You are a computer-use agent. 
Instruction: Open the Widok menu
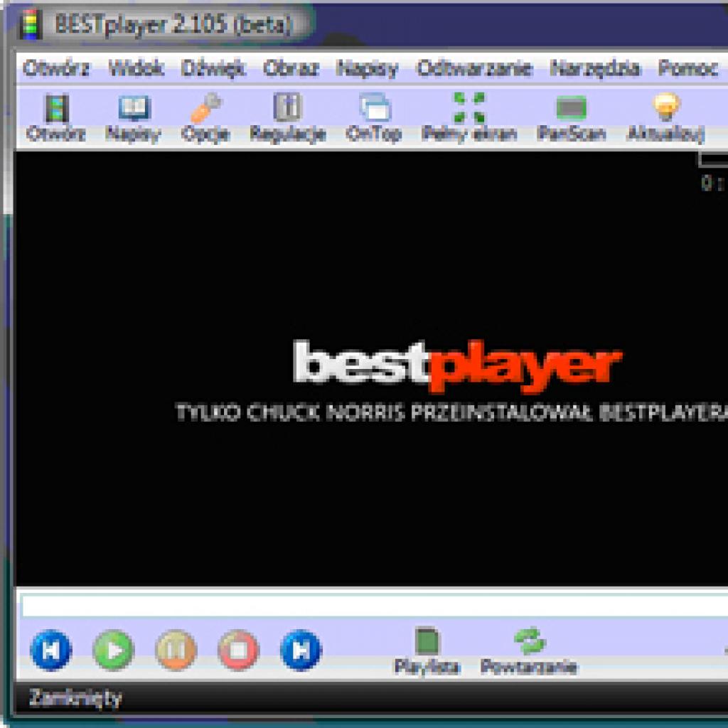tap(136, 68)
